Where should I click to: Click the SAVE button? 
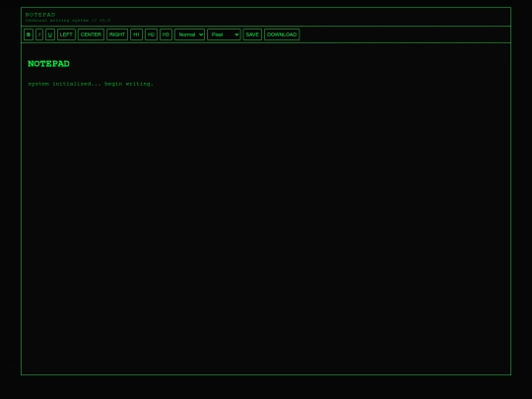click(252, 34)
